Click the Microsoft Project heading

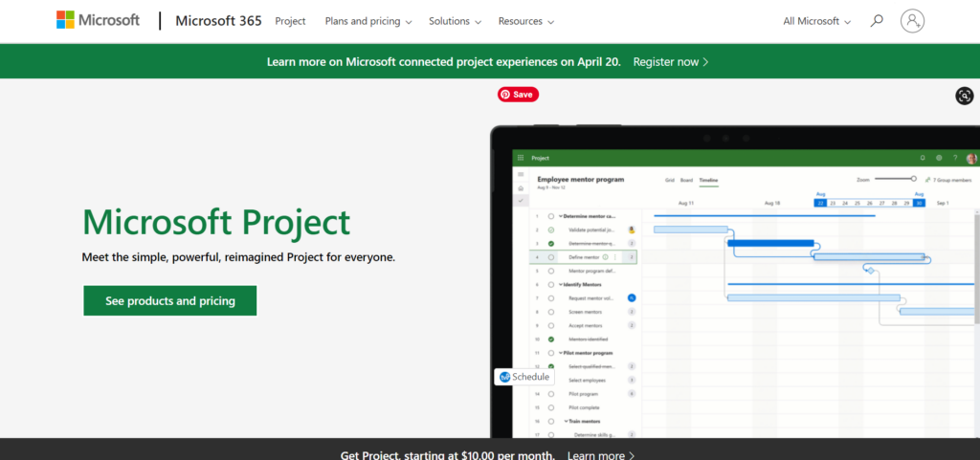(x=216, y=224)
